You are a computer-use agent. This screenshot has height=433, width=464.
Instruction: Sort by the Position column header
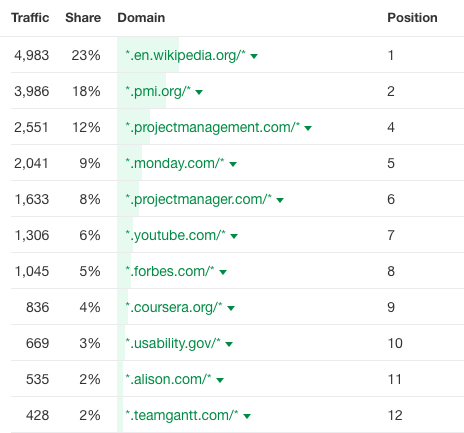(412, 18)
